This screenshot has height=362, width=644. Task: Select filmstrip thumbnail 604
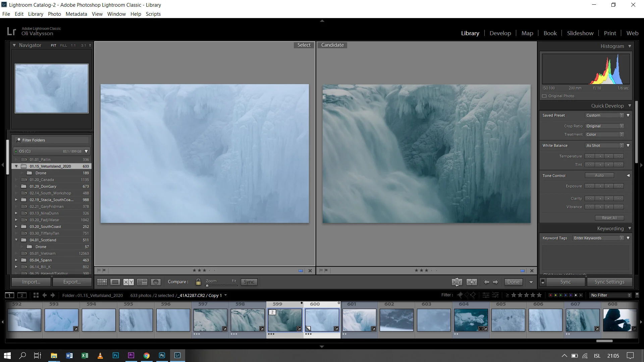click(471, 320)
